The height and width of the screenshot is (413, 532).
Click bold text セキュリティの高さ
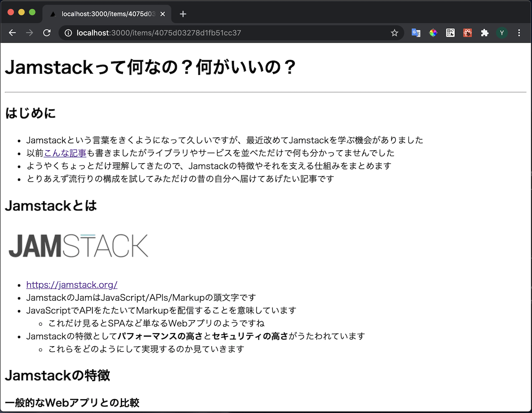pos(250,336)
